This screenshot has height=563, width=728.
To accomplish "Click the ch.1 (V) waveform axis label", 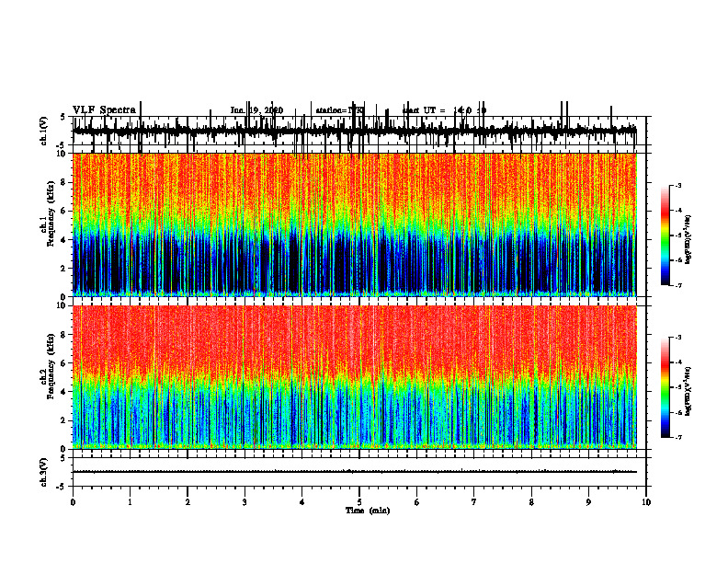I will pos(43,132).
